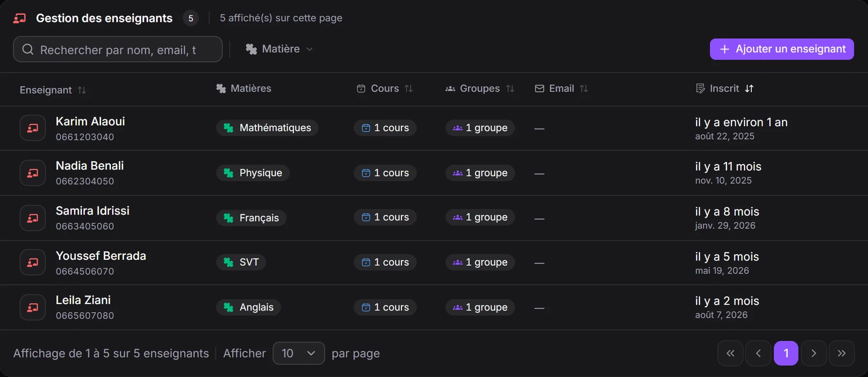Click Youssef Berrada's teacher avatar icon

(x=33, y=262)
